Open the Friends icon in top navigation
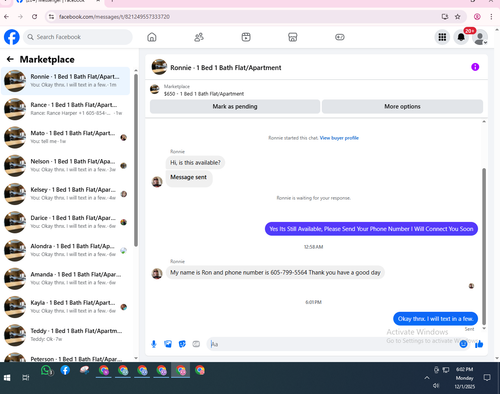The width and height of the screenshot is (500, 394). [199, 37]
